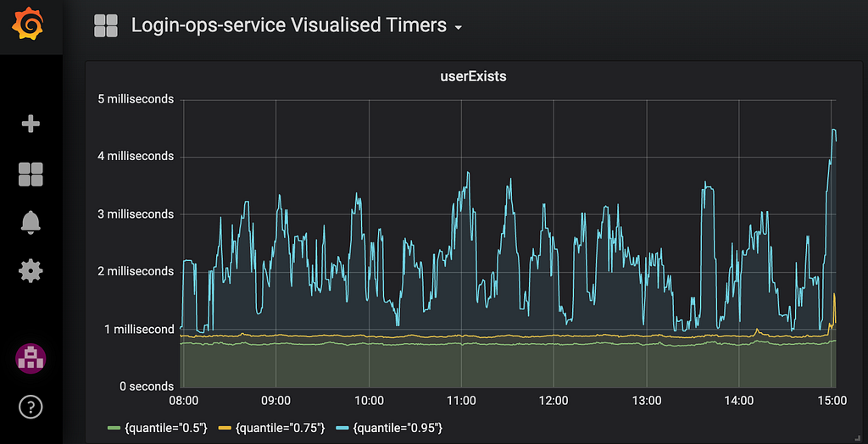
Task: Click the 14:00 x-axis label
Action: point(738,400)
